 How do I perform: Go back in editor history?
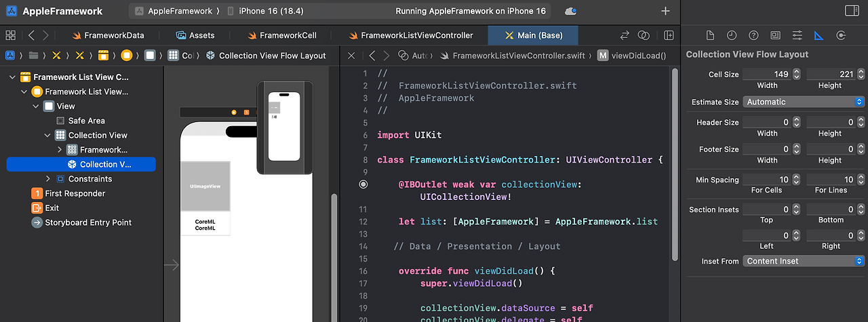tap(31, 35)
